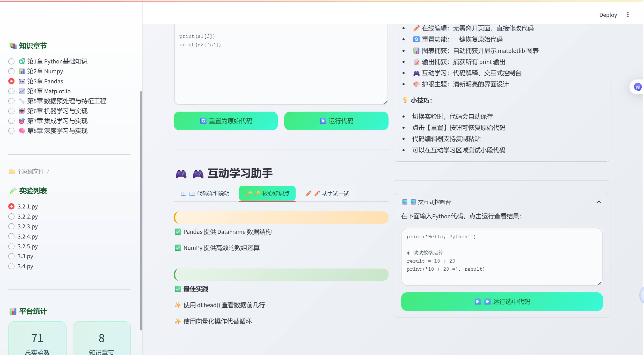Click the text '代码编辑器支持复制粘贴'
Viewport: 644px width, 355px height.
[446, 139]
